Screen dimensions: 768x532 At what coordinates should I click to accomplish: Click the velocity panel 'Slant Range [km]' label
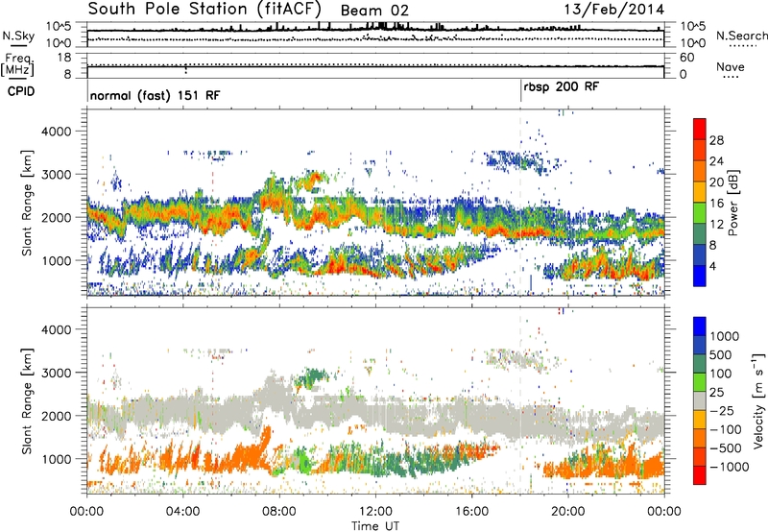point(27,400)
